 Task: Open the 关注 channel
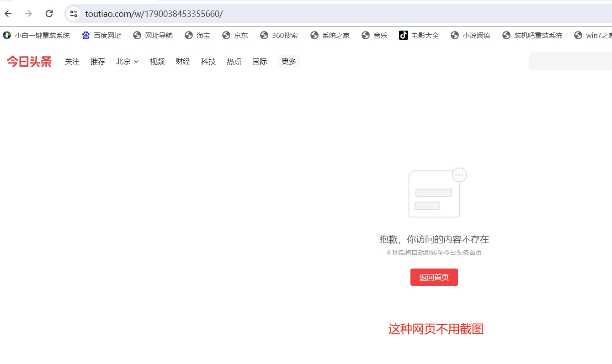pos(72,61)
